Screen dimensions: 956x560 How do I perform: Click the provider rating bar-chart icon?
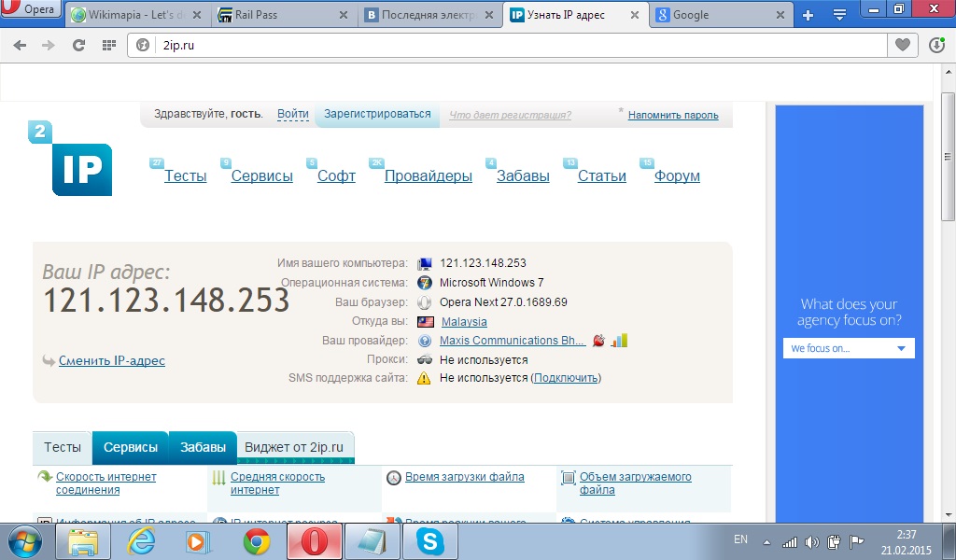(x=619, y=341)
